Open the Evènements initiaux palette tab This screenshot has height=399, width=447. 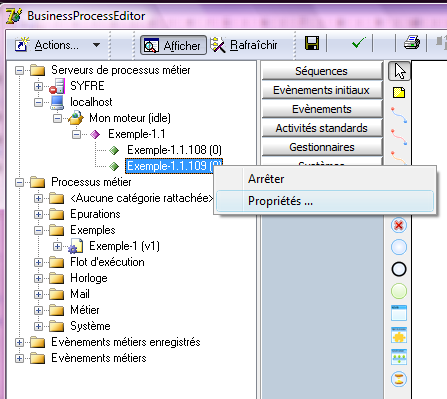(x=322, y=90)
